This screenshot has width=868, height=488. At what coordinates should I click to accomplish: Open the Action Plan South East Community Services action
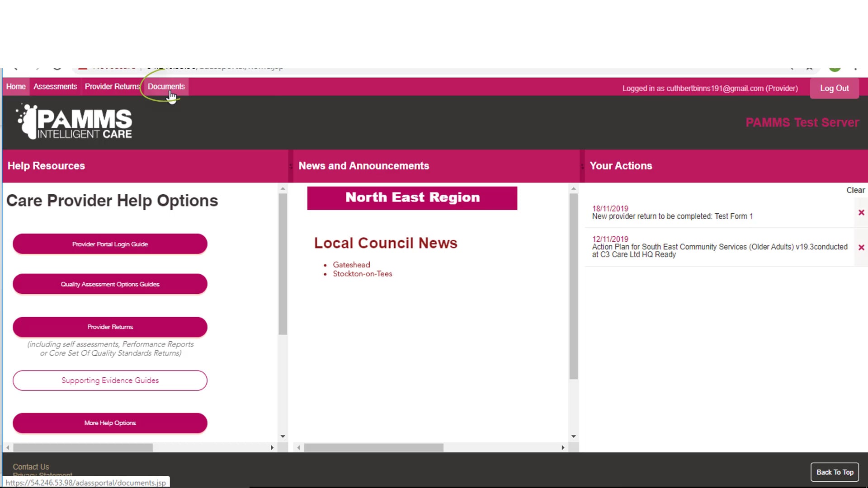720,251
